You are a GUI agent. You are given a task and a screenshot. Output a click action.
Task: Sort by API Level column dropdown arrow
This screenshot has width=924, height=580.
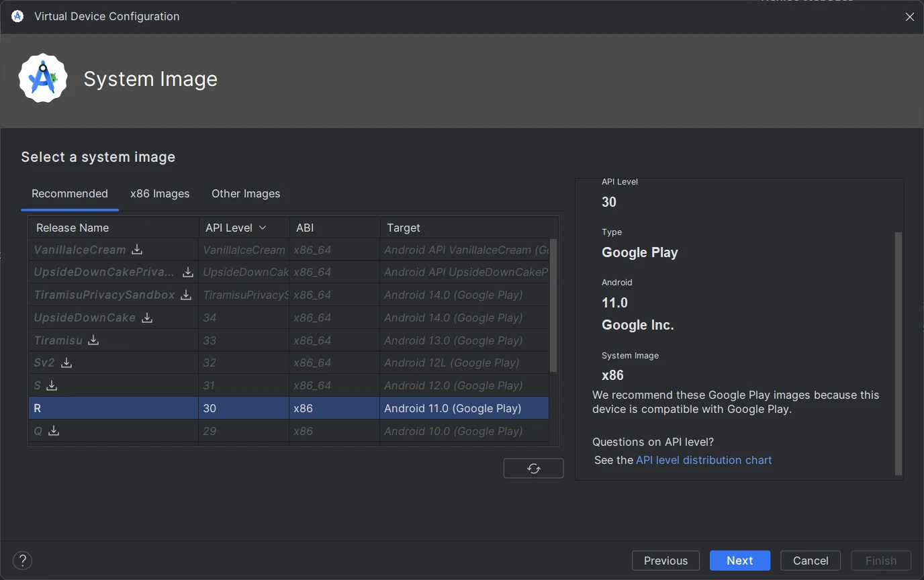[263, 228]
